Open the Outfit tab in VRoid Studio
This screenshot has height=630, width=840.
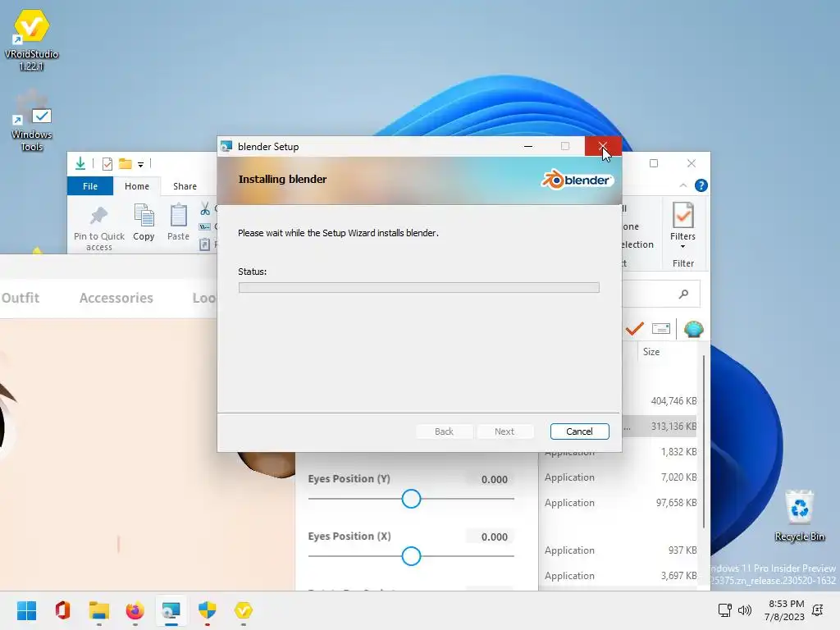21,298
